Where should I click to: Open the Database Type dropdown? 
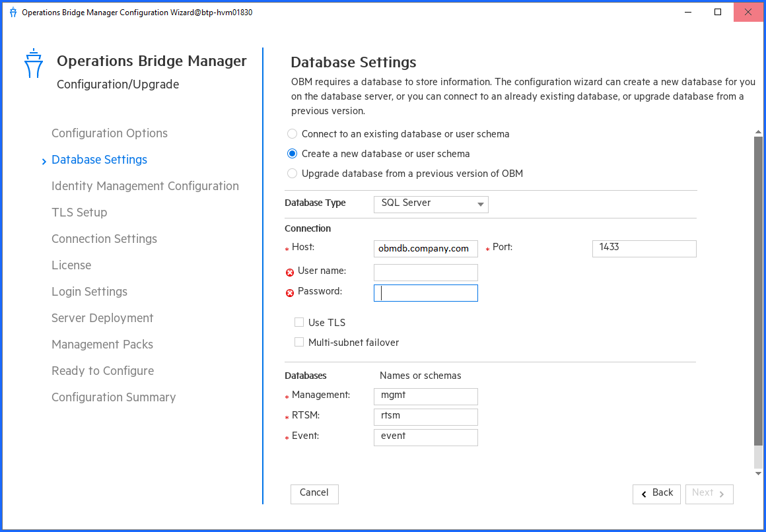[x=431, y=204]
